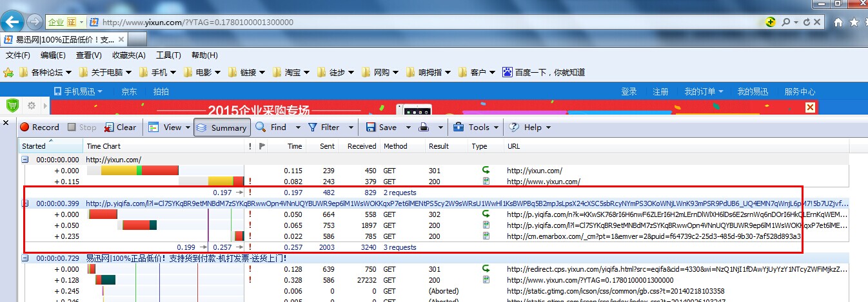Close the 2015企业采购专场 banner
Viewport: 868px width, 302px height.
(x=811, y=108)
